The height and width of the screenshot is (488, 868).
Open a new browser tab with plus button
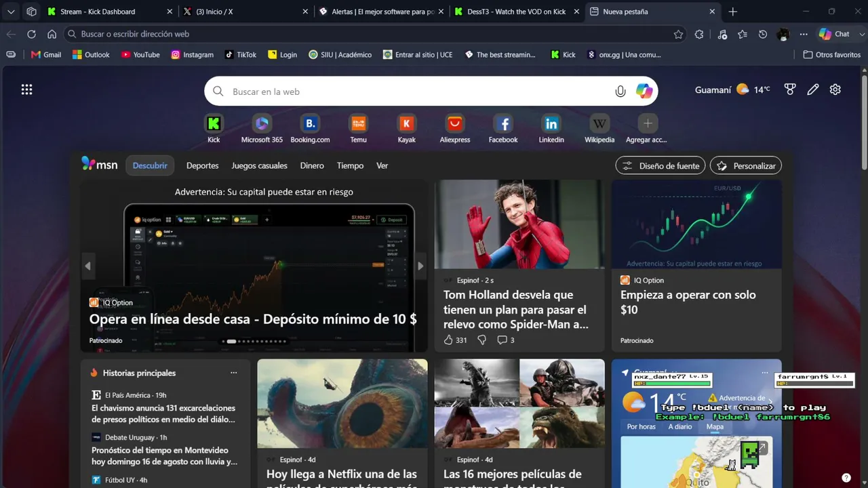(732, 12)
